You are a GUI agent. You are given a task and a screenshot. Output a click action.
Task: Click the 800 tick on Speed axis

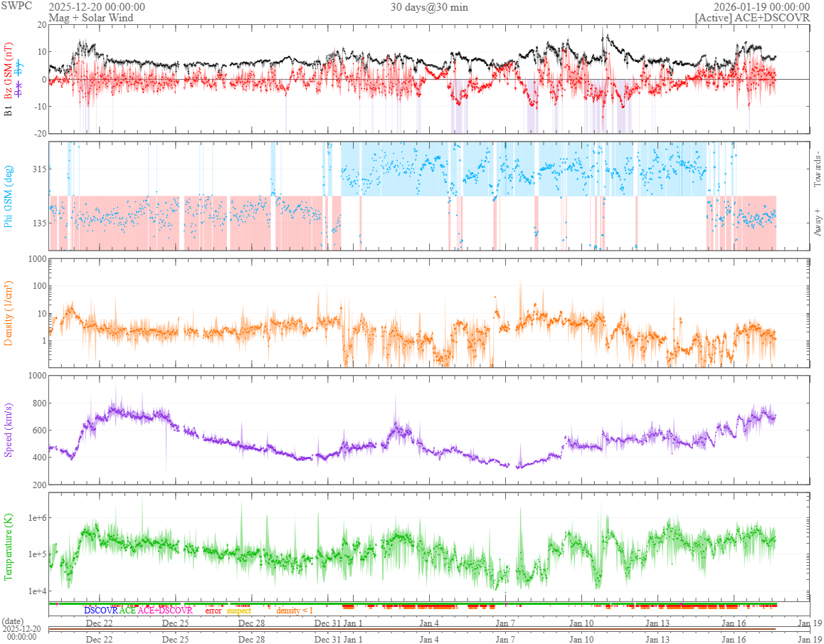click(x=38, y=403)
